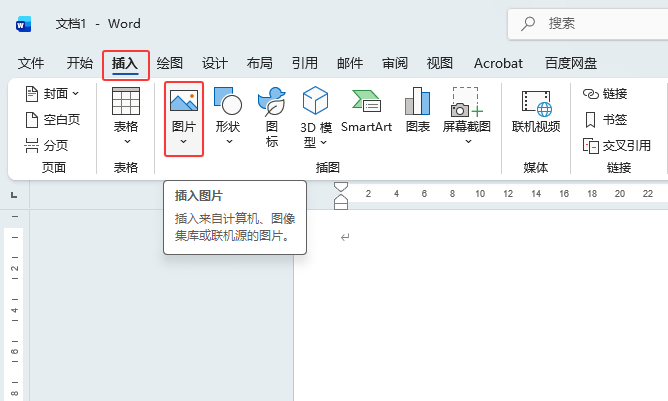
Task: Open the 文件 menu tab
Action: click(31, 63)
